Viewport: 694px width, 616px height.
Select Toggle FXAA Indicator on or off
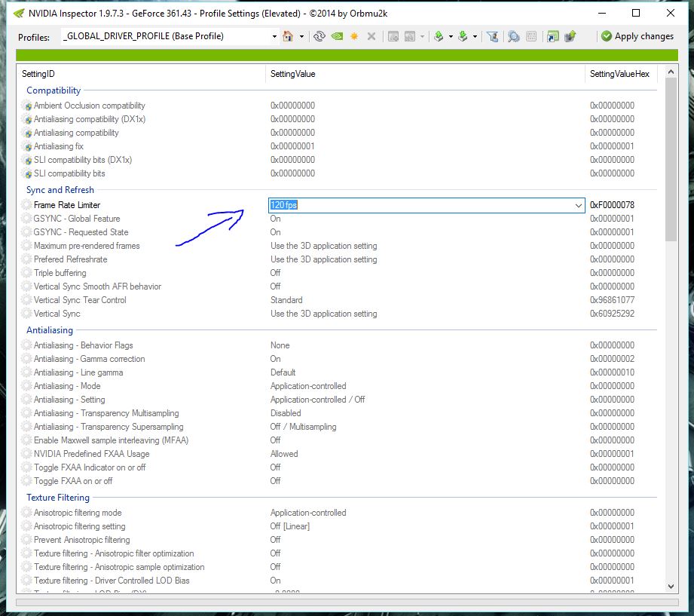[90, 467]
